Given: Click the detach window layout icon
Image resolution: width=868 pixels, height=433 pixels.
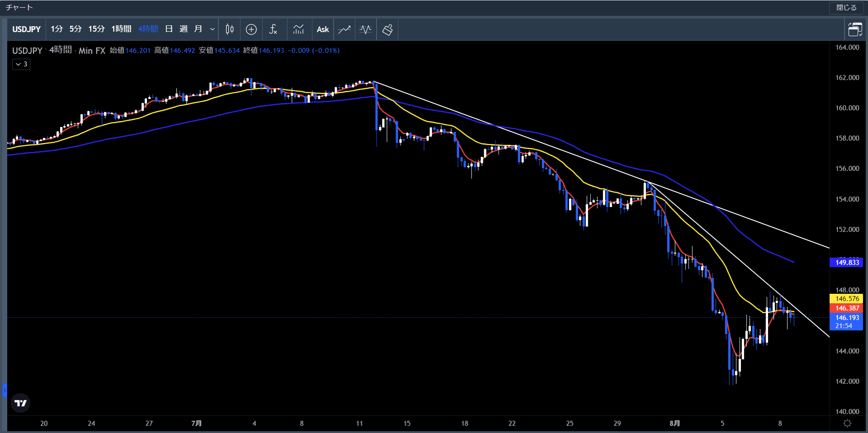Looking at the screenshot, I should (855, 29).
